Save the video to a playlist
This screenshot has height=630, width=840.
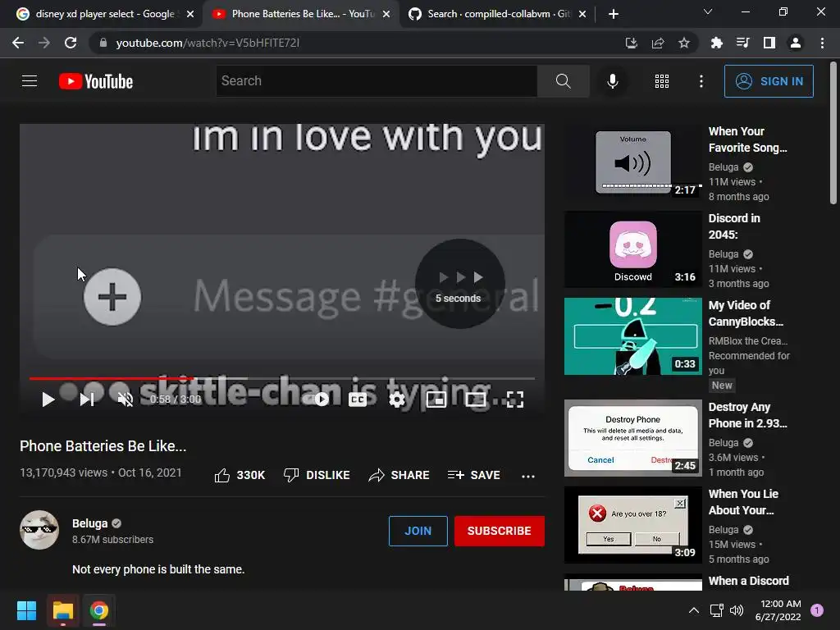pyautogui.click(x=474, y=475)
